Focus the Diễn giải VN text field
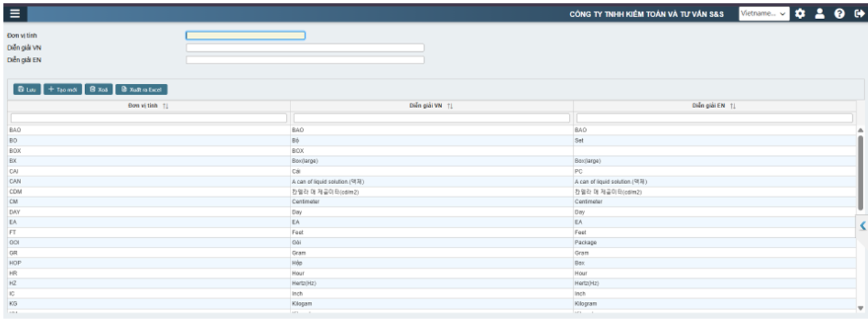Viewport: 868px width, 321px height. (x=305, y=48)
